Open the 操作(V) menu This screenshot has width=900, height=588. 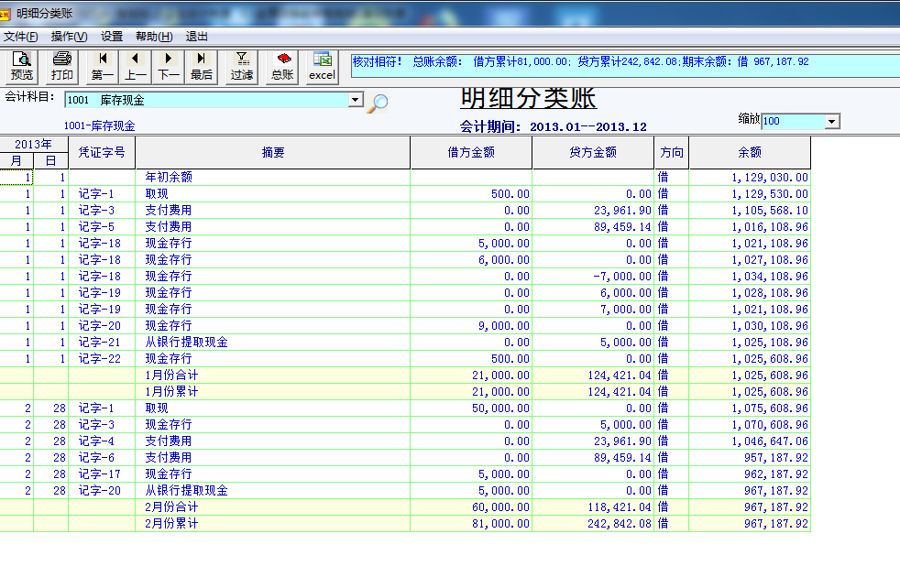(x=69, y=37)
